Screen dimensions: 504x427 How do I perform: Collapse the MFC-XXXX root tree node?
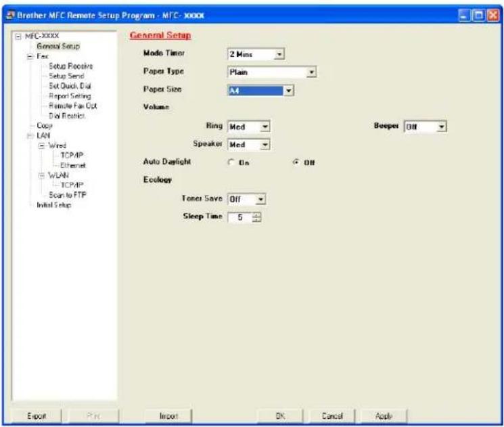tap(18, 36)
